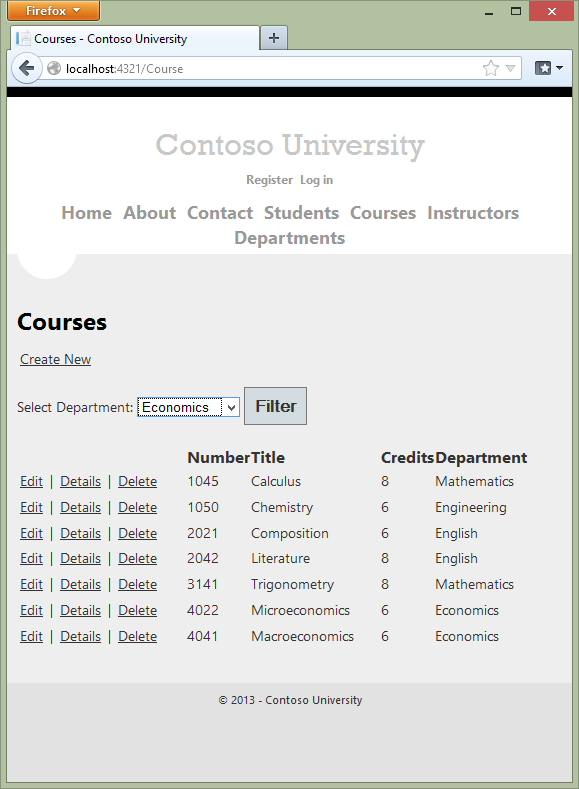Delete the Trigonometry course
The width and height of the screenshot is (579, 789).
(137, 585)
